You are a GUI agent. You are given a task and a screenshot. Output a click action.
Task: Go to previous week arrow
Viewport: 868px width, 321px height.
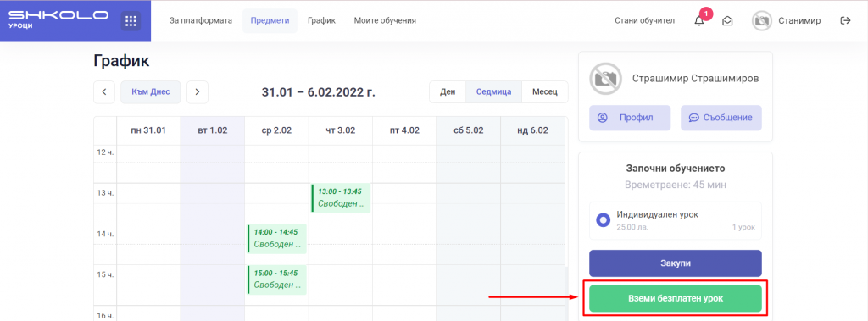(x=104, y=91)
